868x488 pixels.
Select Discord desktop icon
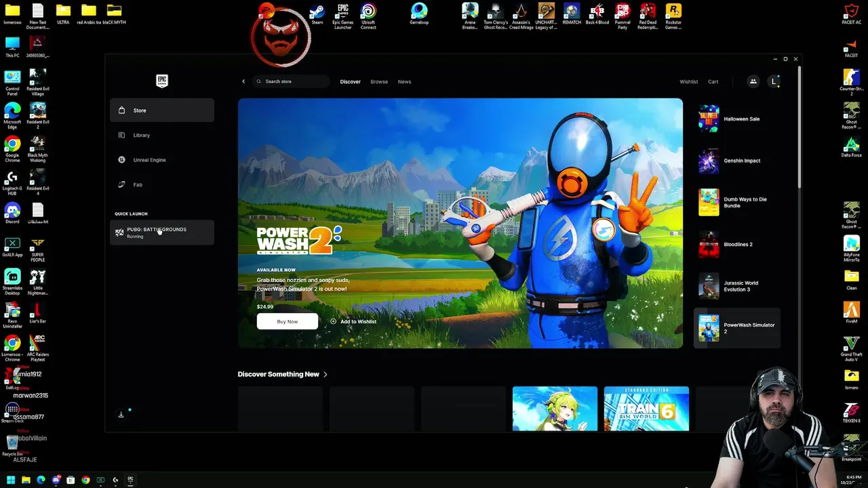pos(12,213)
